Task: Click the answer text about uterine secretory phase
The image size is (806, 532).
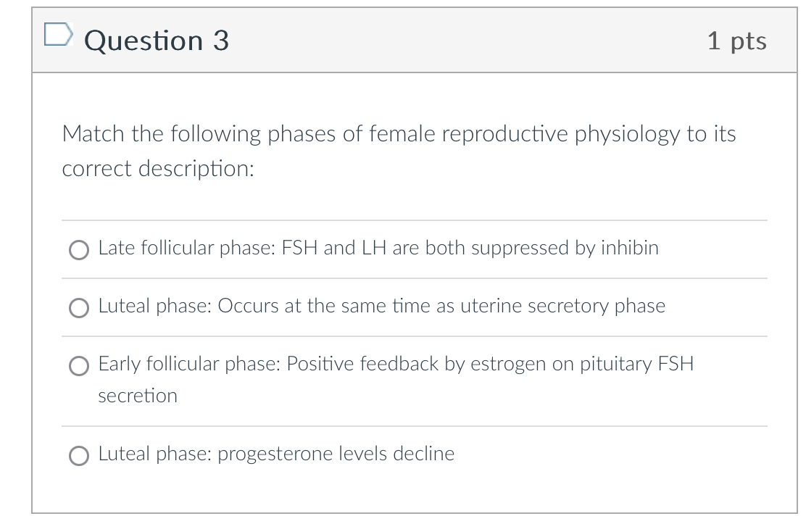Action: 382,306
